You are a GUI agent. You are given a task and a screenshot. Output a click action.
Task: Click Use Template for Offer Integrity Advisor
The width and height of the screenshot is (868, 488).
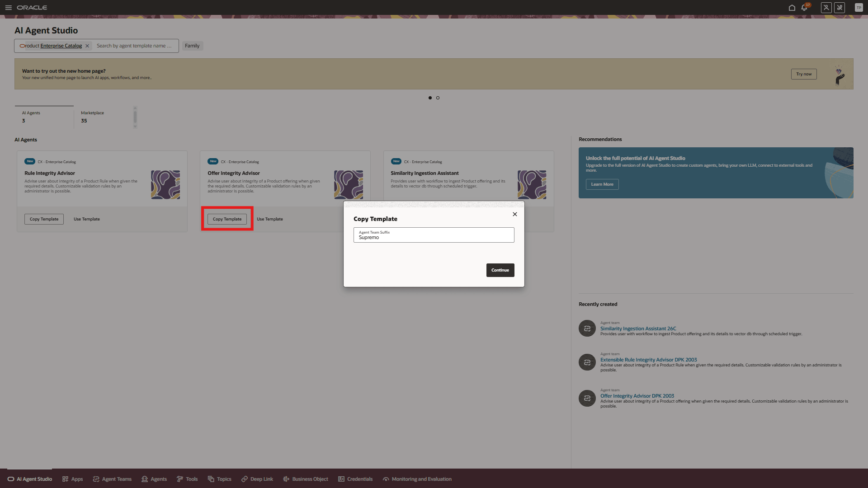[270, 219]
